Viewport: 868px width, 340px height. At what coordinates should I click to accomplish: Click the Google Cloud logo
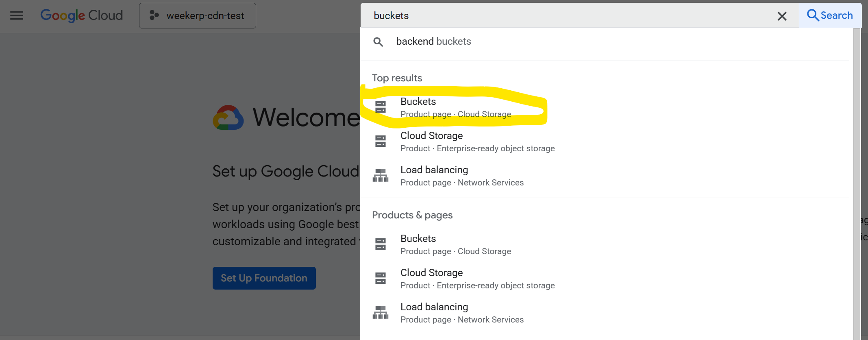pos(81,15)
